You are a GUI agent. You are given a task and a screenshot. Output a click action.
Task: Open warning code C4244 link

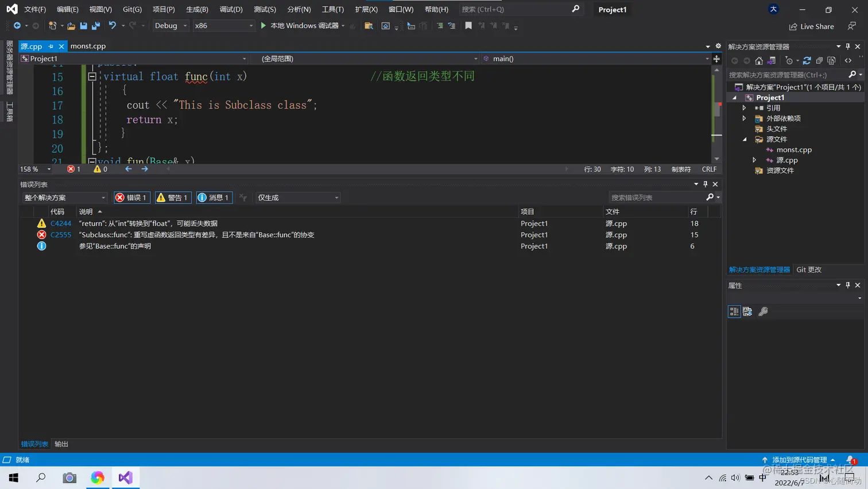pos(61,224)
